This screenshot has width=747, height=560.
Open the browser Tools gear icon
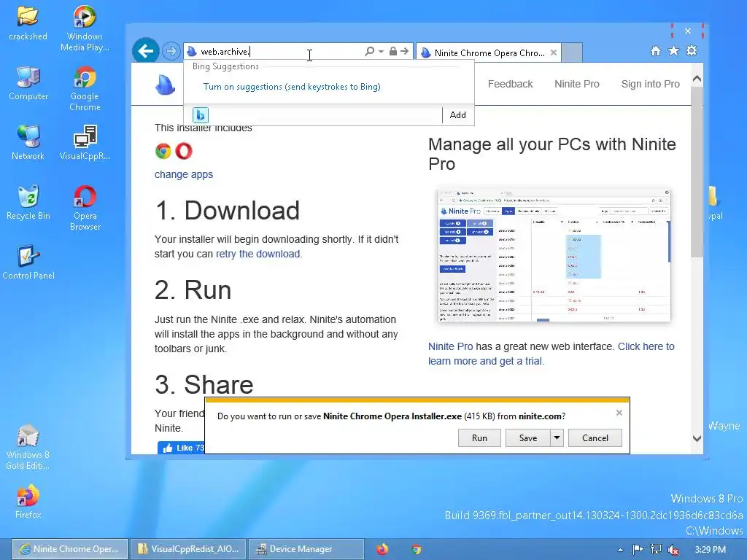[x=692, y=50]
